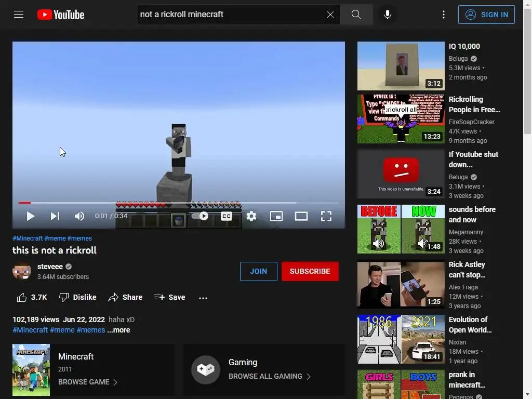This screenshot has height=399, width=532.
Task: Open steveee channel avatar
Action: [22, 271]
